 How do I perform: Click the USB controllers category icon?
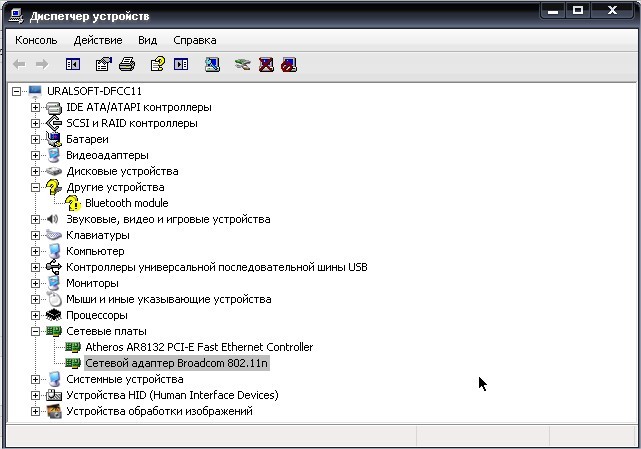[54, 267]
